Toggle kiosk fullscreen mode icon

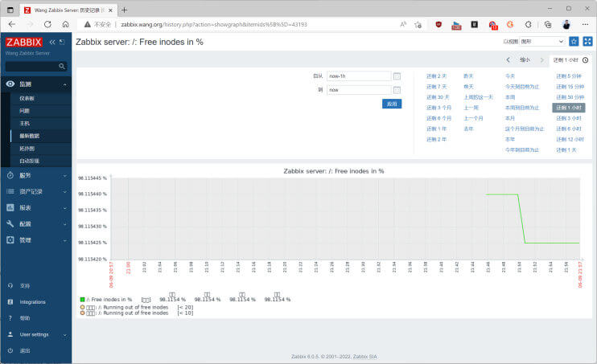click(x=587, y=42)
